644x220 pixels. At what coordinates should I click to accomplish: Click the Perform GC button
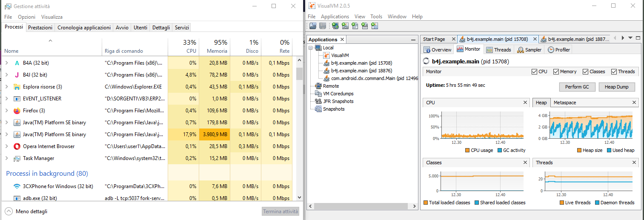point(577,87)
